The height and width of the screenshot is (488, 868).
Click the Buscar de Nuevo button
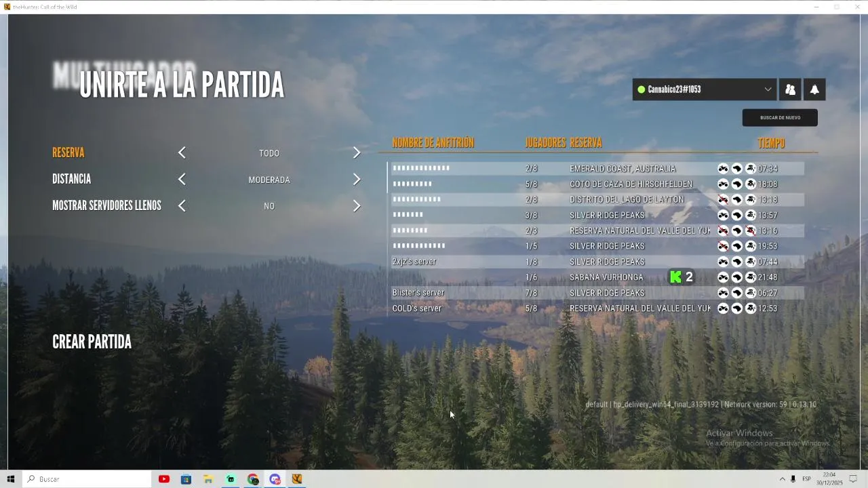[x=780, y=118]
